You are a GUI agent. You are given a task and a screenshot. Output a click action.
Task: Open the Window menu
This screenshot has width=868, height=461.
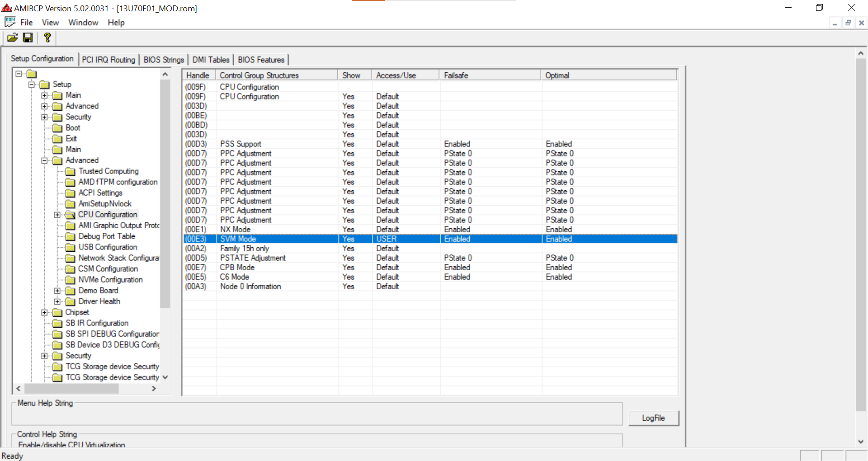83,22
